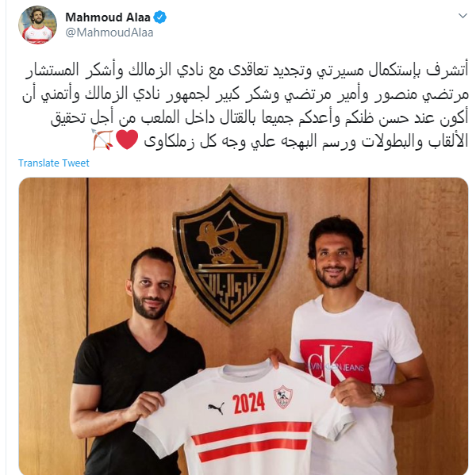Viewport: 476px width, 475px height.
Task: Click the large Zamalek crest on wall
Action: [230, 255]
